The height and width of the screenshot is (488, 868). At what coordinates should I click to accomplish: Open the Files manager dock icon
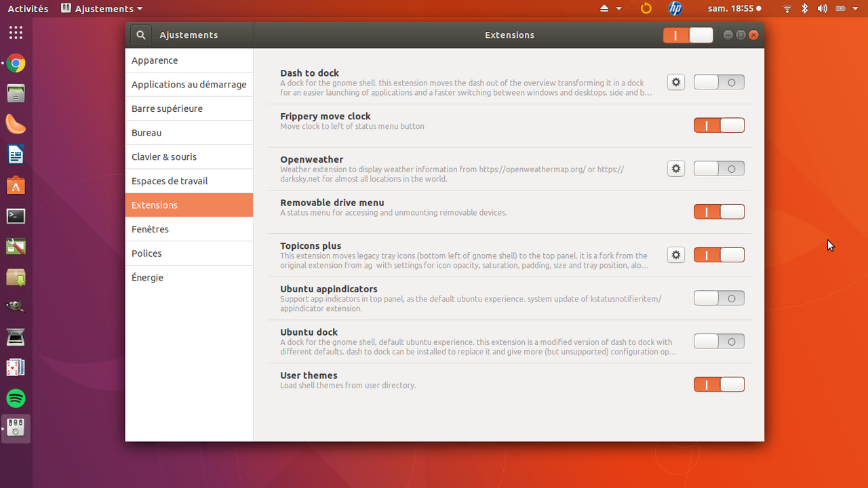(x=16, y=94)
